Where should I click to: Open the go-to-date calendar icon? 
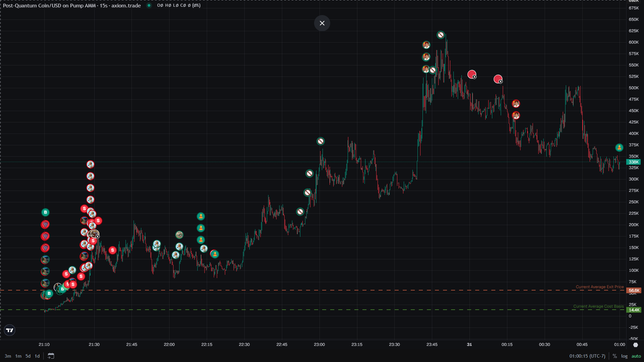point(51,356)
